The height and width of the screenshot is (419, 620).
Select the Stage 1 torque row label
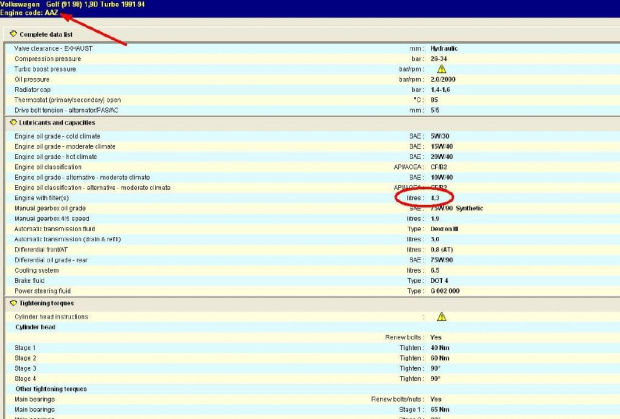(x=25, y=347)
